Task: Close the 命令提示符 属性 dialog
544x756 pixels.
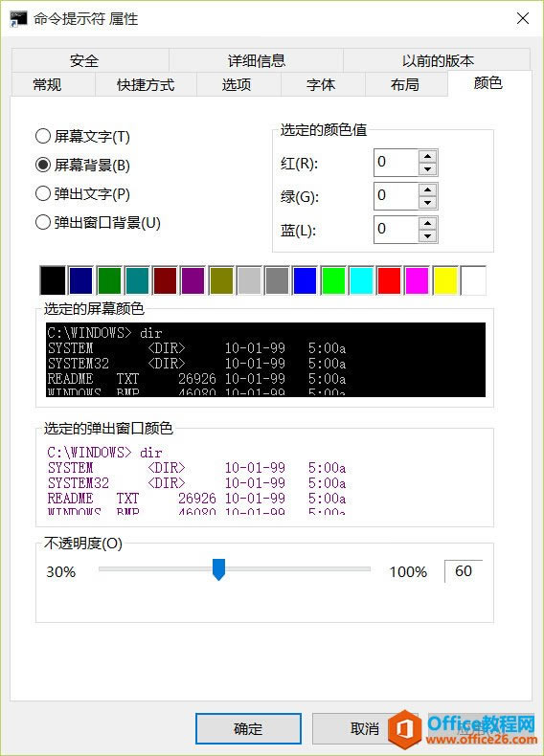Action: point(523,18)
